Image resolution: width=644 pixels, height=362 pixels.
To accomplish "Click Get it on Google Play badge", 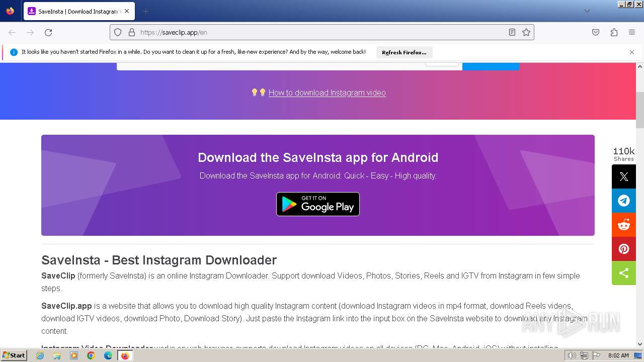I will click(318, 204).
